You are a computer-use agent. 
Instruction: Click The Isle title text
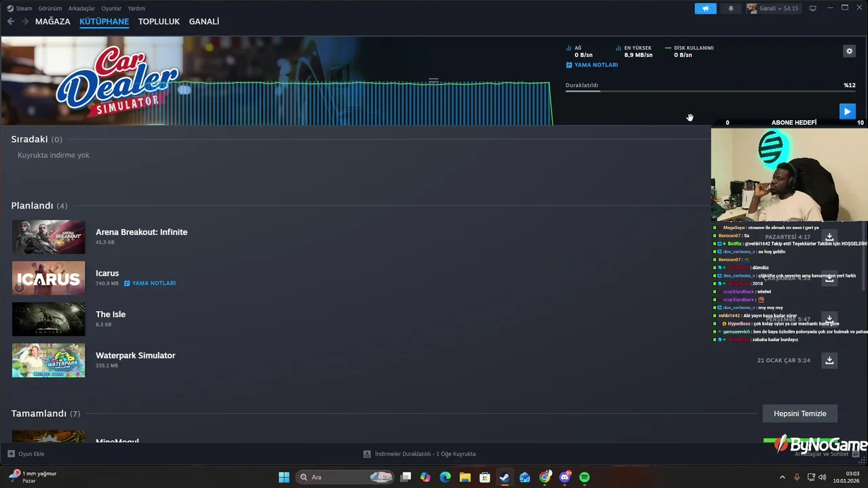pyautogui.click(x=111, y=314)
